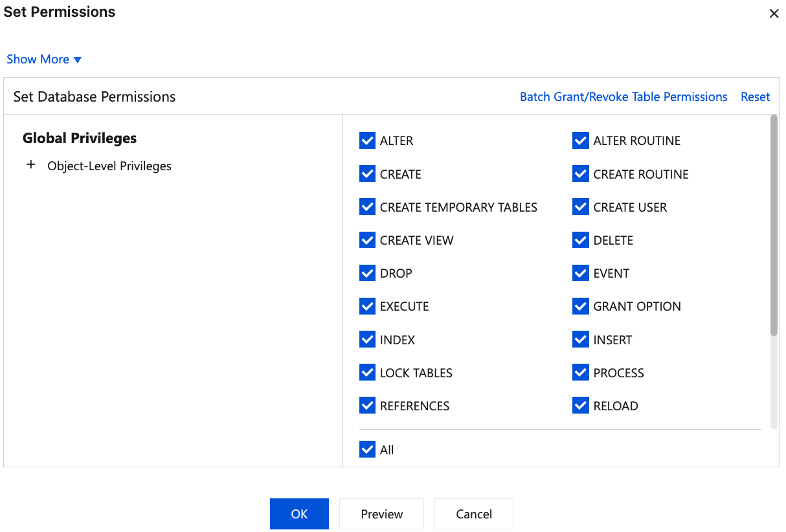The width and height of the screenshot is (786, 532).
Task: Click OK to confirm permissions
Action: click(299, 514)
